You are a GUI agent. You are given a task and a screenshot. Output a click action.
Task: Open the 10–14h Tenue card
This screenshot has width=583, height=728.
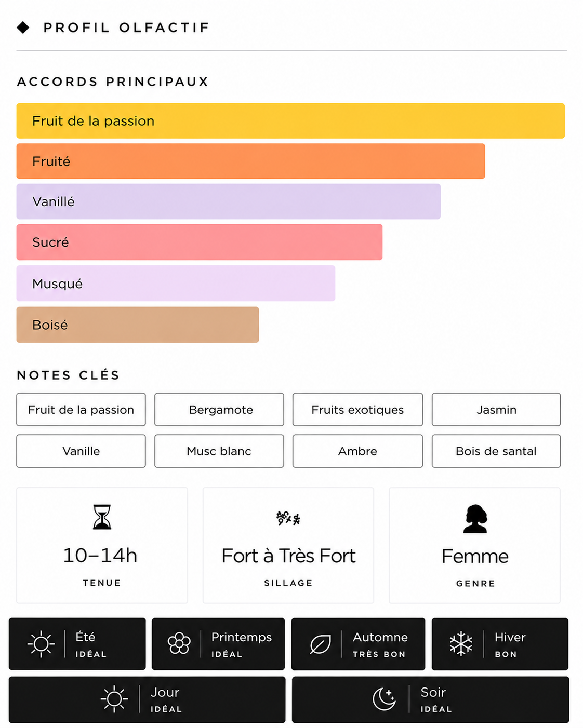pyautogui.click(x=102, y=545)
